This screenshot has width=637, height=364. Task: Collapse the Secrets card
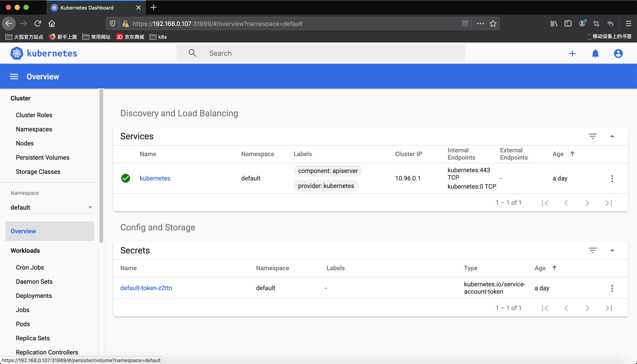tap(612, 250)
